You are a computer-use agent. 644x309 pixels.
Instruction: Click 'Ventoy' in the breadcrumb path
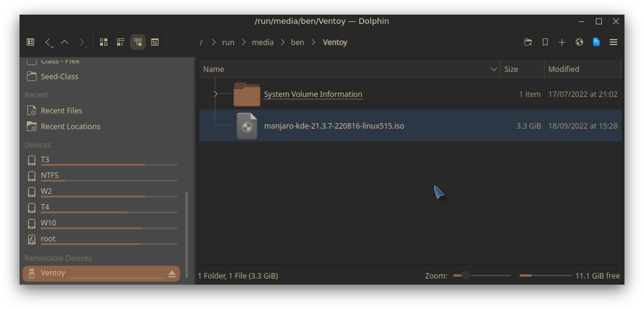click(x=335, y=42)
